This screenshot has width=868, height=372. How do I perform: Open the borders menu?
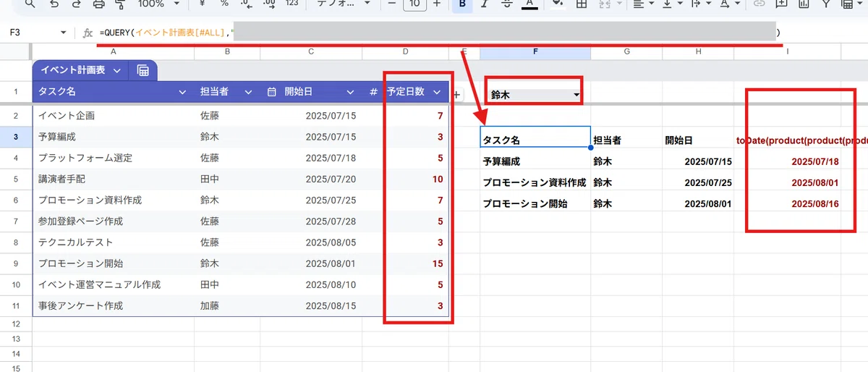point(580,4)
